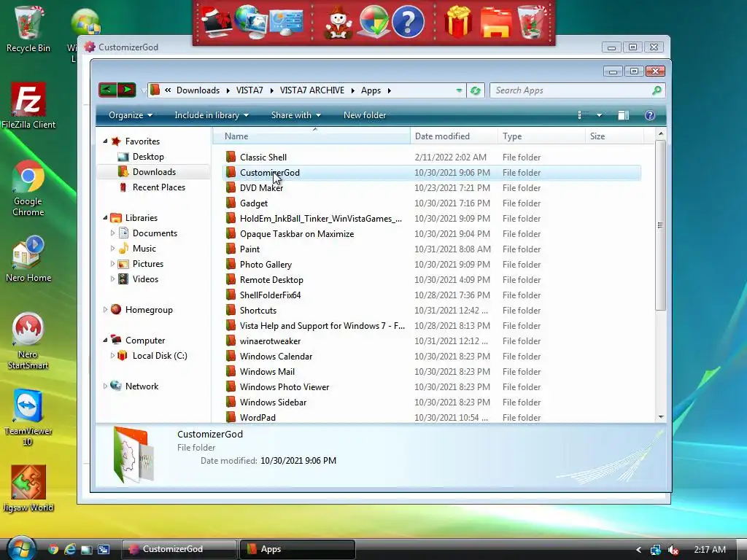
Task: Collapse the Libraries tree section
Action: point(105,217)
